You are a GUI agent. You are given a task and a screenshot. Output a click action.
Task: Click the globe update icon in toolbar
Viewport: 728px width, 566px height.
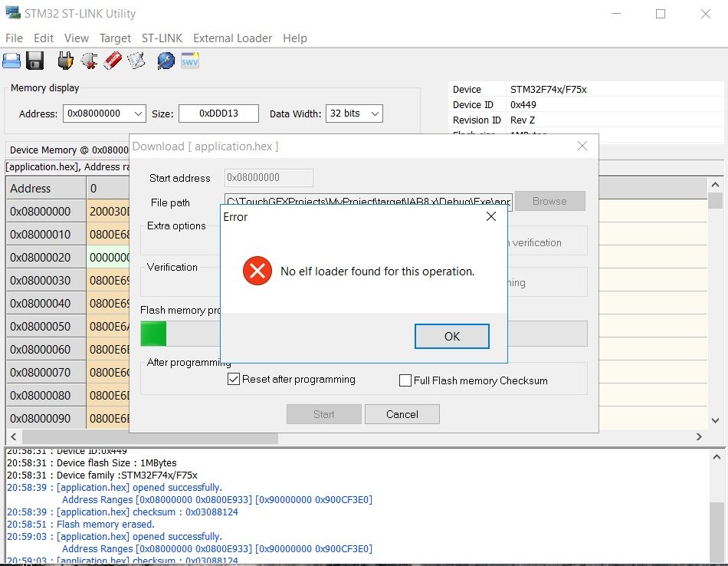point(166,61)
